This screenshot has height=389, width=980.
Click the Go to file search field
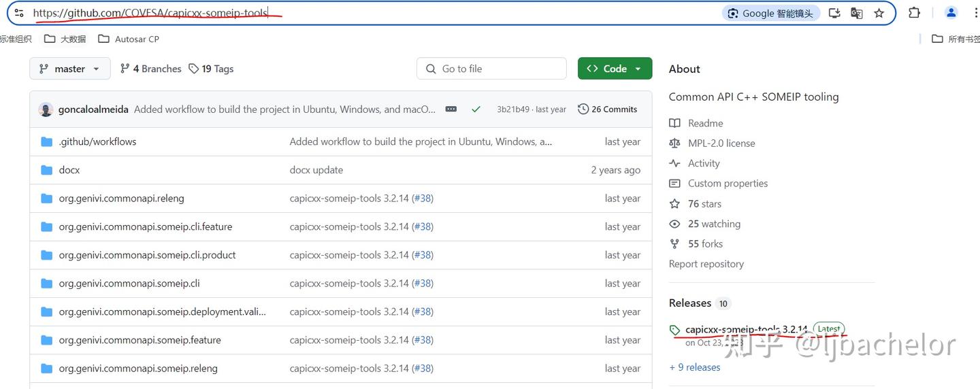(491, 69)
